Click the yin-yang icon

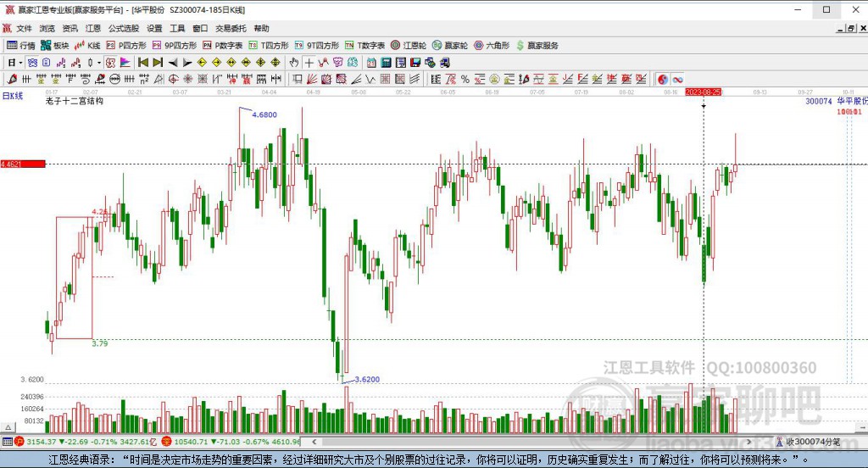[x=663, y=79]
